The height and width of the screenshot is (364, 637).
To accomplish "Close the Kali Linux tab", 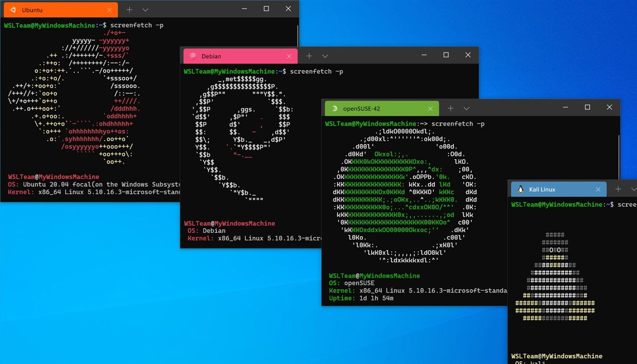I will (598, 189).
